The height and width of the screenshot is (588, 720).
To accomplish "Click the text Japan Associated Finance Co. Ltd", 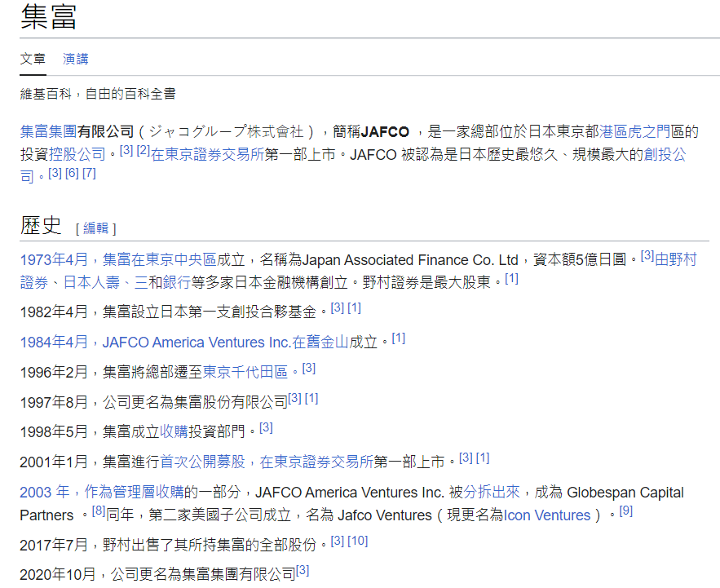I will tap(410, 260).
